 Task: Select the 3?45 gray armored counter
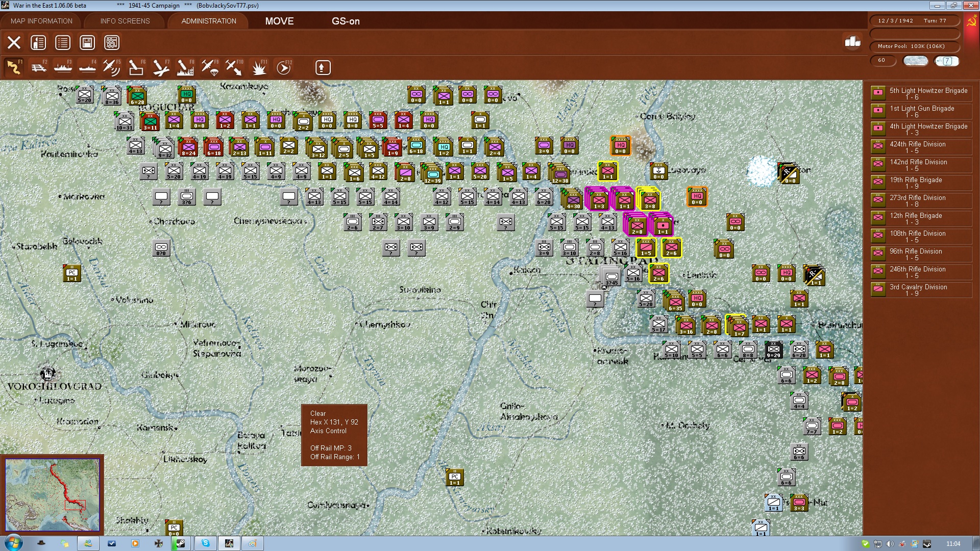[611, 277]
